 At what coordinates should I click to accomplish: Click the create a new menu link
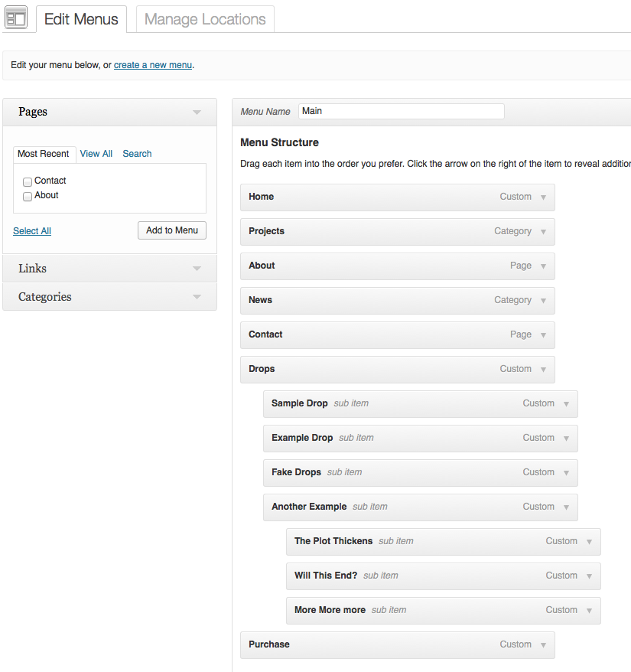[153, 65]
